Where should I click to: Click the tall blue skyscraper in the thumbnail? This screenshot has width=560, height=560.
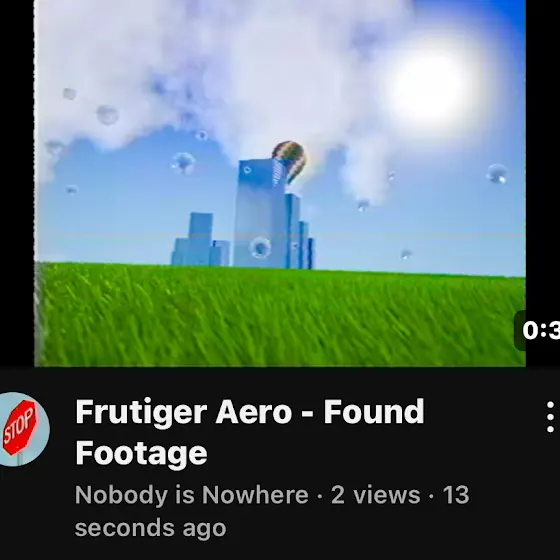click(261, 213)
